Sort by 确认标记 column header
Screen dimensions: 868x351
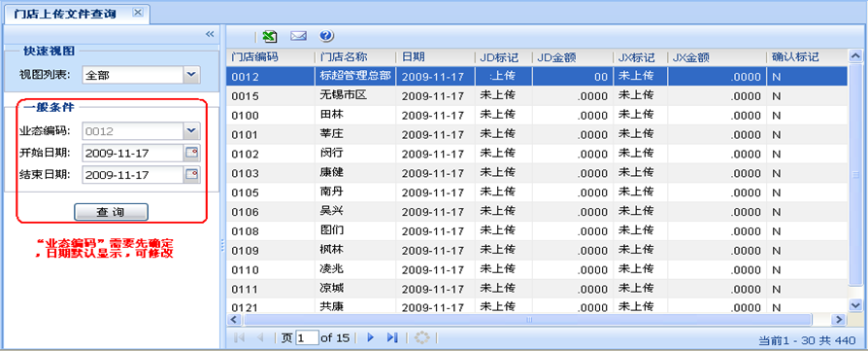click(807, 57)
